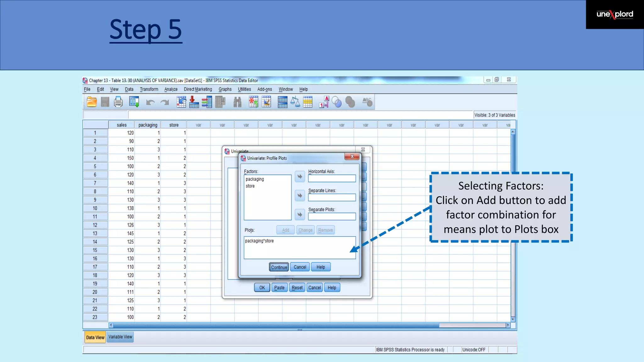Image resolution: width=644 pixels, height=362 pixels.
Task: Click inside the Separate Plots field
Action: coord(332,217)
